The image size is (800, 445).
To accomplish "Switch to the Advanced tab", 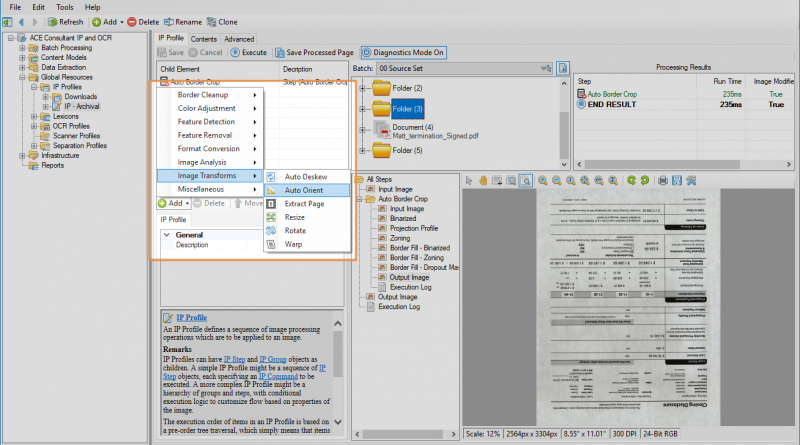I will click(x=238, y=38).
